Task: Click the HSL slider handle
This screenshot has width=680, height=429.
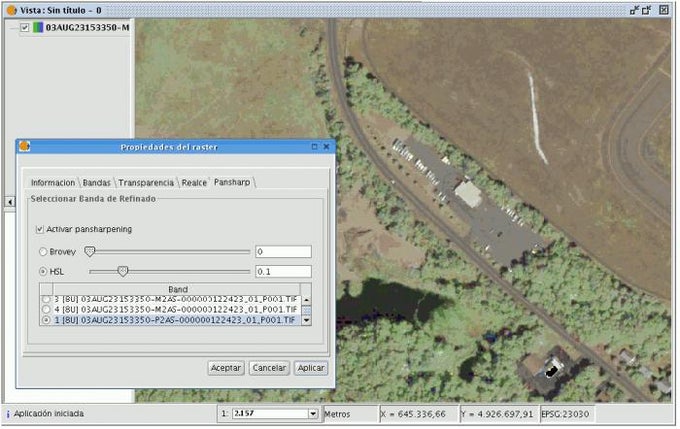Action: pos(123,272)
